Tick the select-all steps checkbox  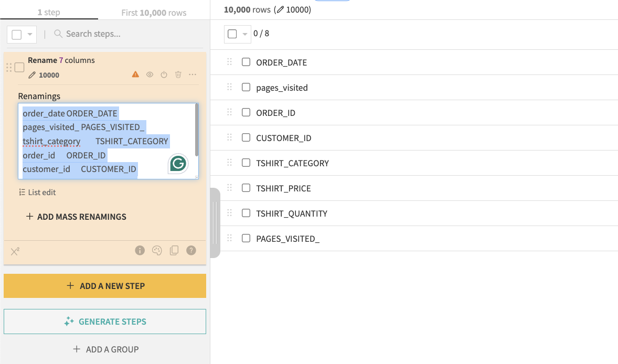[x=17, y=35]
